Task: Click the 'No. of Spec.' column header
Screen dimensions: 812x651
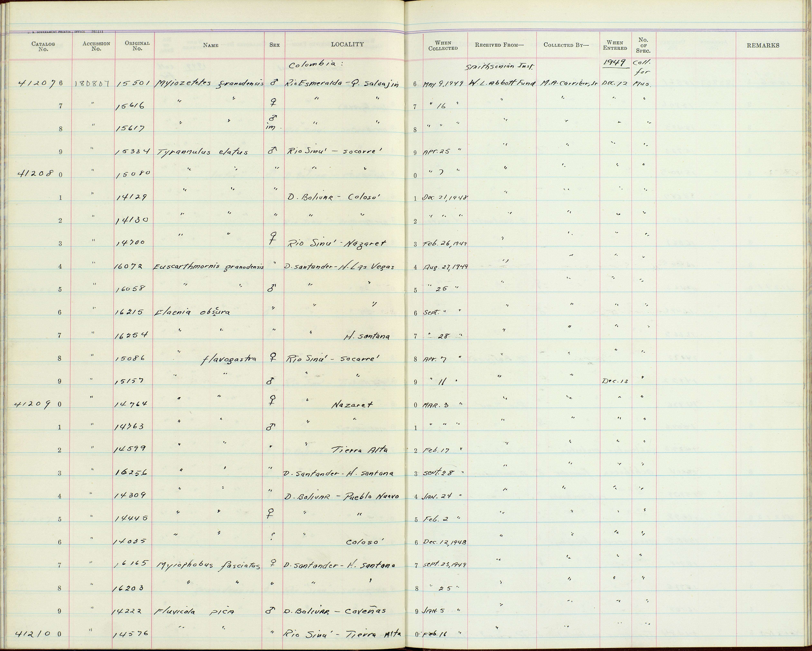Action: [643, 45]
